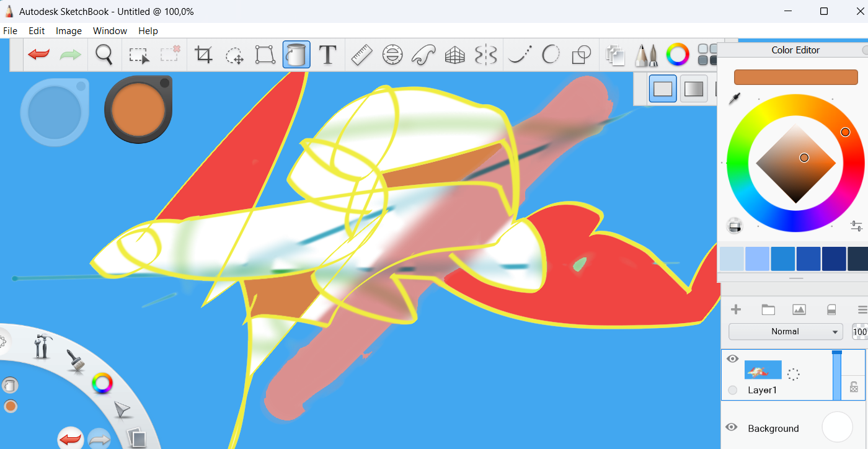Image resolution: width=868 pixels, height=449 pixels.
Task: Click the Zoom magnifier tool
Action: point(104,55)
